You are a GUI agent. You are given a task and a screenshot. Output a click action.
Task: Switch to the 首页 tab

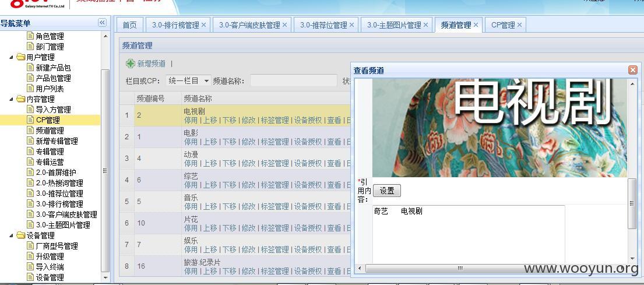(130, 25)
